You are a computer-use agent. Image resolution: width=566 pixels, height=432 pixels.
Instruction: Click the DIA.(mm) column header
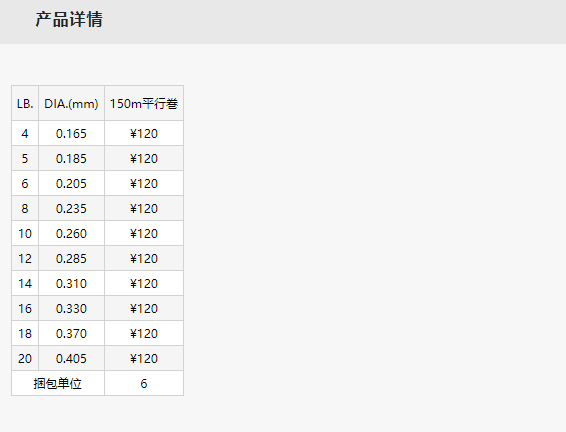71,104
